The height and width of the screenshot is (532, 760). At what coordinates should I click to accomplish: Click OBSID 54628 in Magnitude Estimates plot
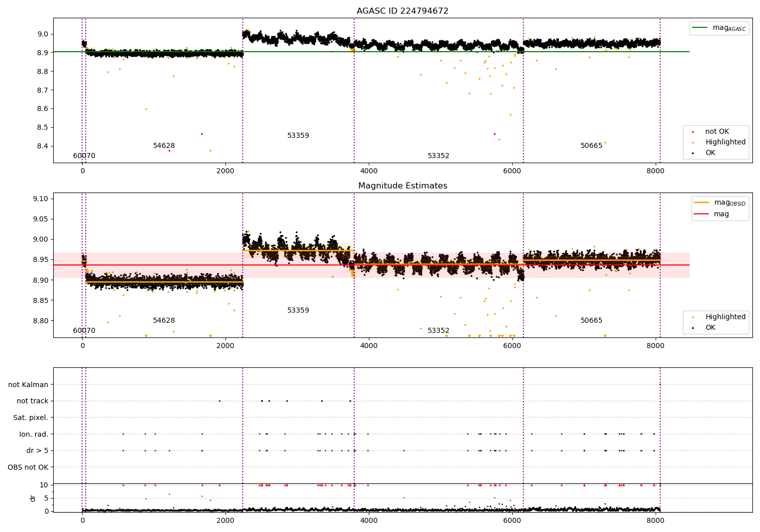click(x=164, y=321)
